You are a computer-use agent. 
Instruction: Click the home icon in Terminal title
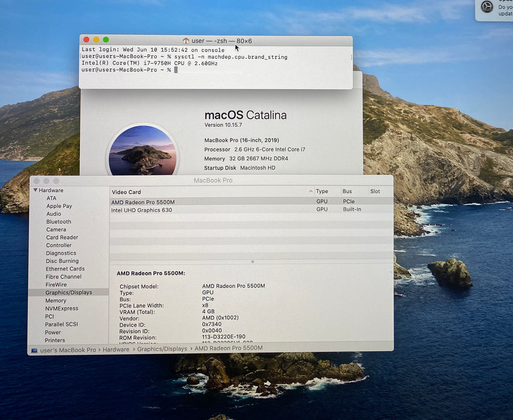(x=186, y=41)
